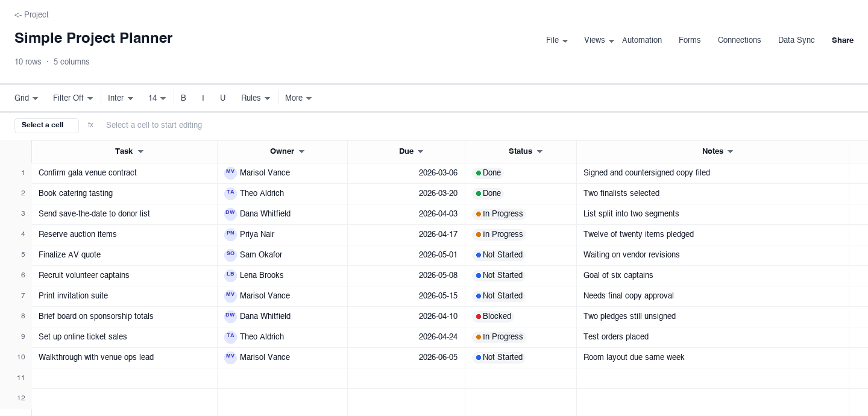Open the Automation menu item
This screenshot has width=868, height=416.
(x=642, y=40)
